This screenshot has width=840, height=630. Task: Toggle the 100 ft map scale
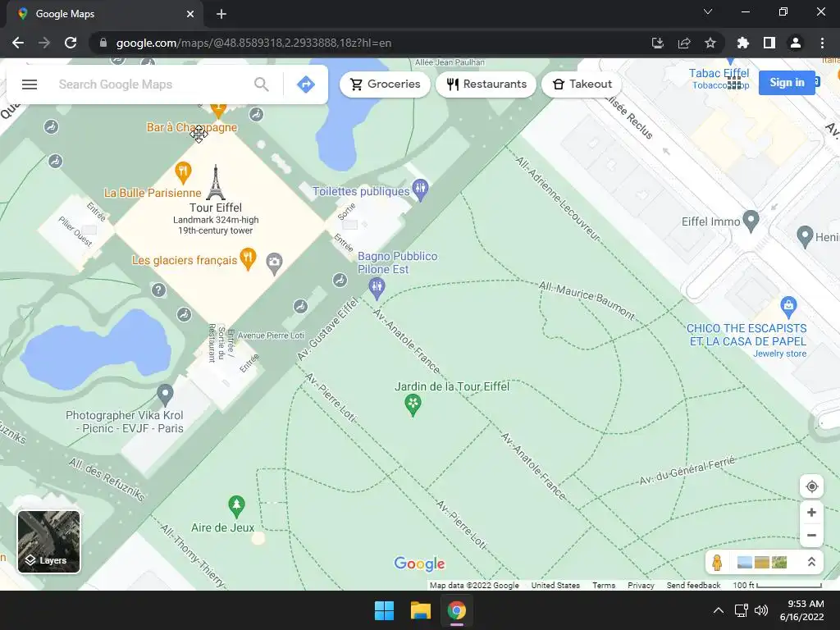click(777, 585)
